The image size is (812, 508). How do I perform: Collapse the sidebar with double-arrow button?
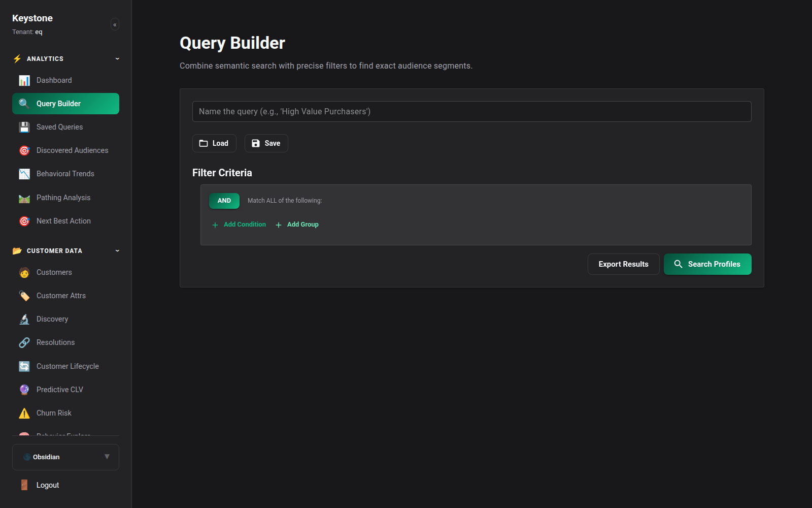tap(115, 24)
